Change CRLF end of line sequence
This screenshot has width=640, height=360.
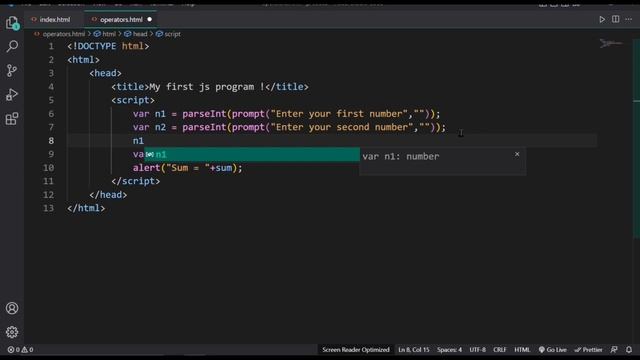coord(500,350)
